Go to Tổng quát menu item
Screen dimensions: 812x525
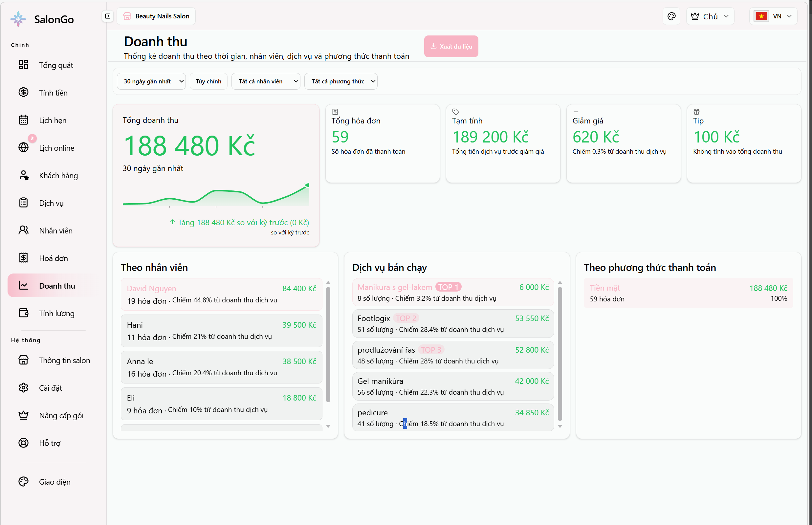coord(56,65)
